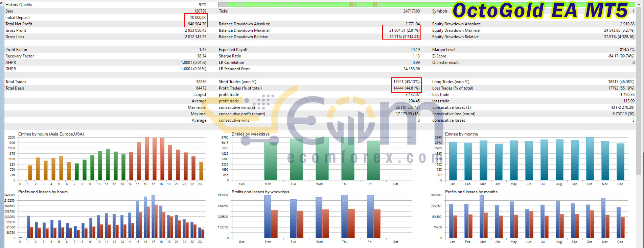The image size is (644, 248).
Task: Click the Ticks value 24717360
Action: [x=411, y=11]
